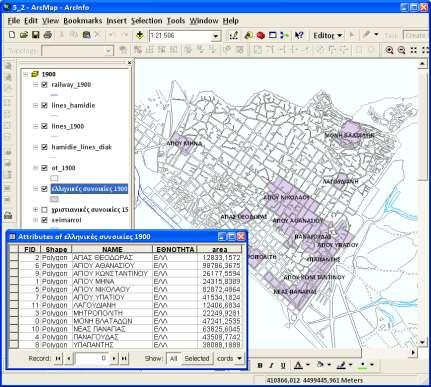Click the New Map File icon

coord(12,35)
